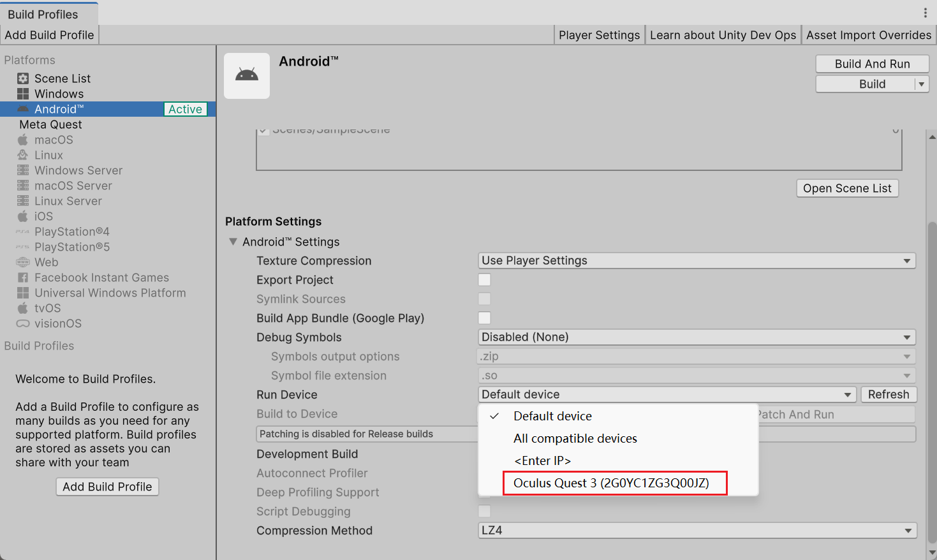Select the Scene List row
The height and width of the screenshot is (560, 937).
(x=108, y=78)
